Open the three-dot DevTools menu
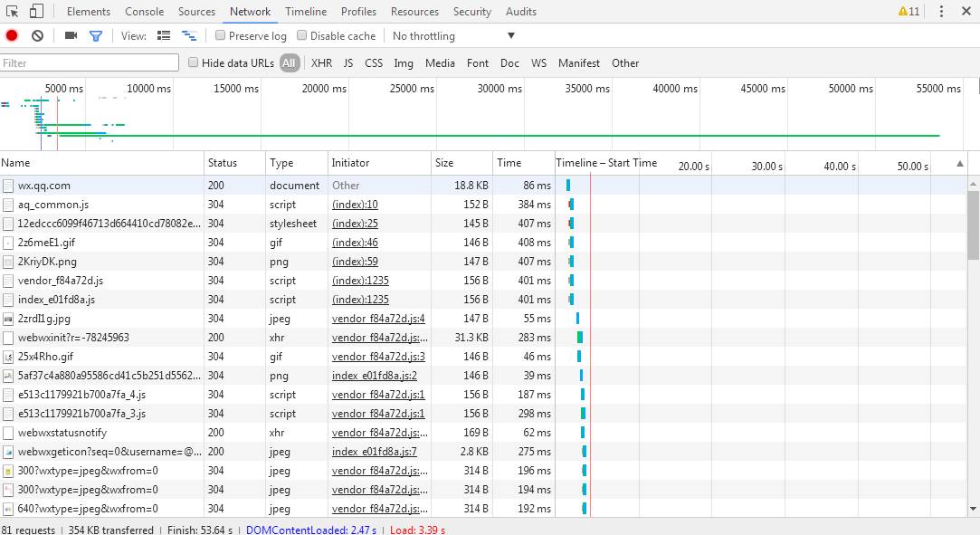 pyautogui.click(x=941, y=12)
